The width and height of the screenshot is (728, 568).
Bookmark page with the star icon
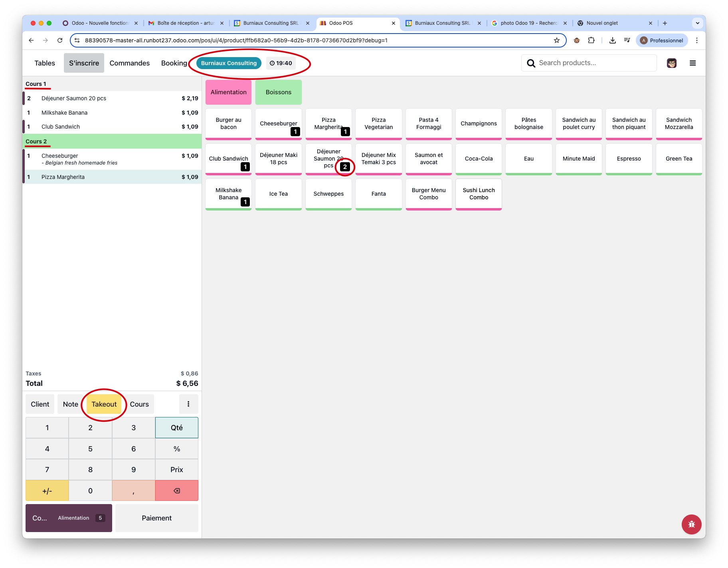[x=556, y=40]
